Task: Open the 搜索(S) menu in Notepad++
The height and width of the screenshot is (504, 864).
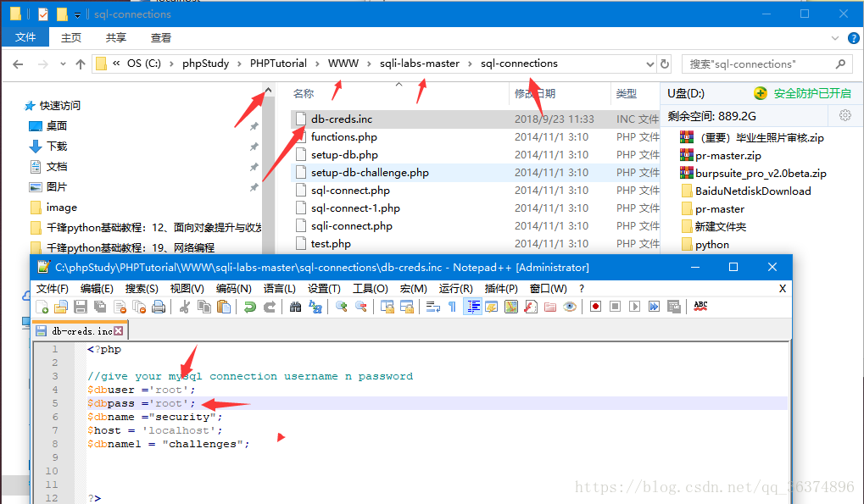Action: click(142, 289)
